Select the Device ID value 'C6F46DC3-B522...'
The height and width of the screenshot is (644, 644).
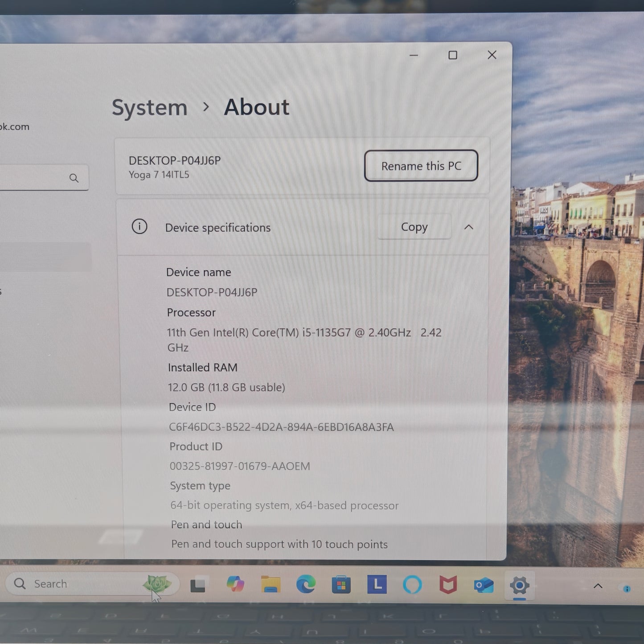281,427
